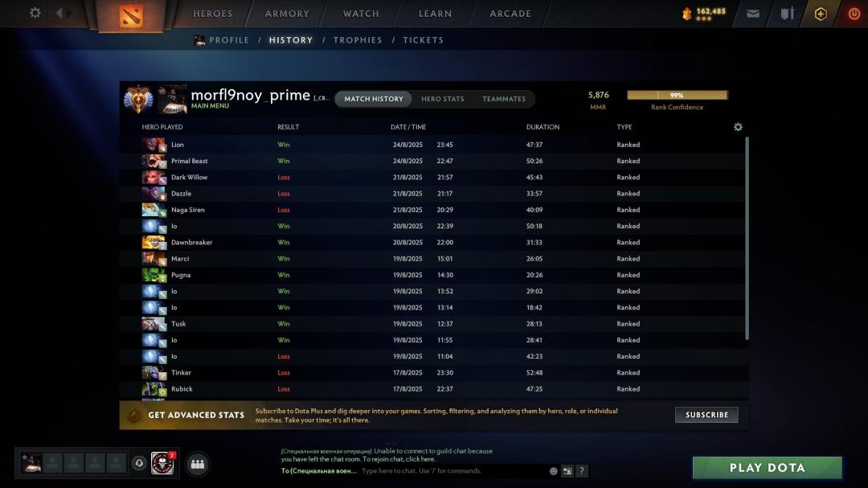Open the Dota Plus hexagon icon
Image resolution: width=868 pixels, height=488 pixels.
click(x=821, y=14)
